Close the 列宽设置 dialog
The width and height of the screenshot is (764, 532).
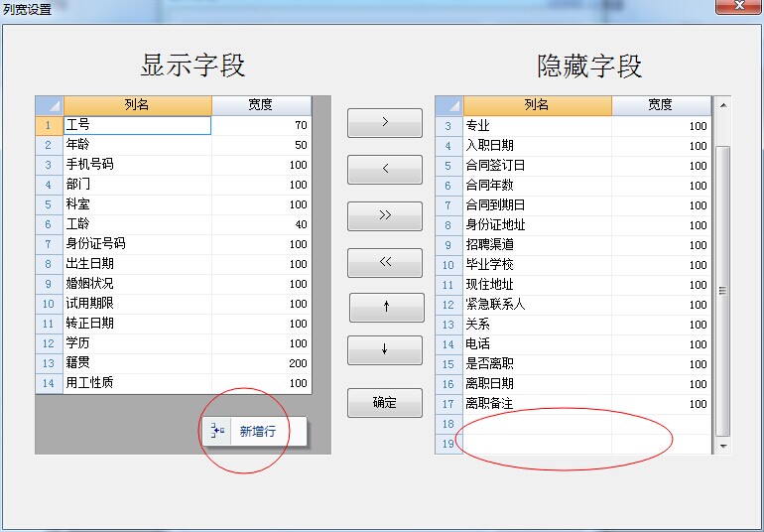coord(739,6)
